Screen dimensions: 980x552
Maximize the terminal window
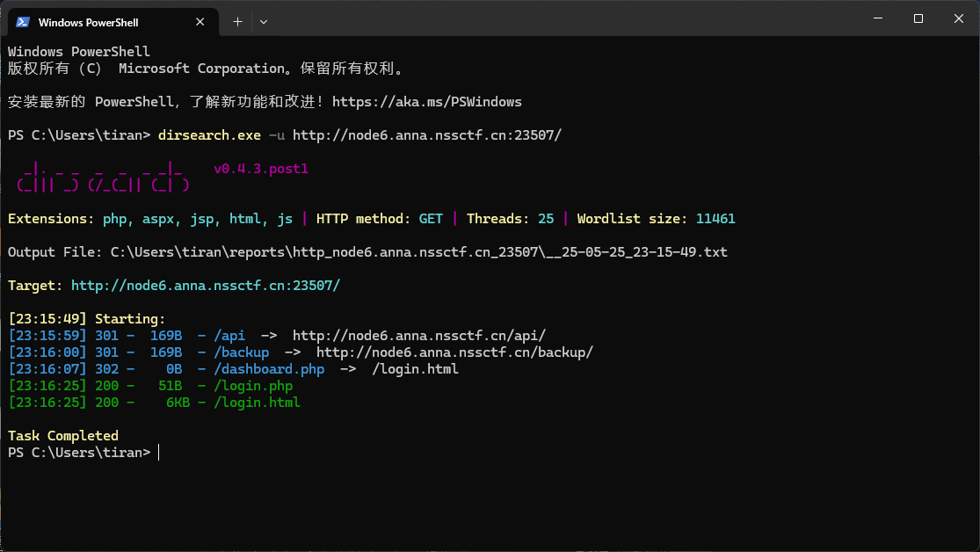(x=918, y=19)
